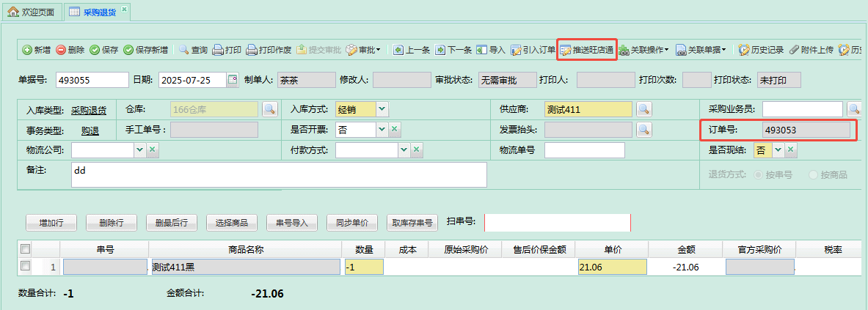Click the 删除 delete icon in toolbar
The height and width of the screenshot is (310, 868).
(61, 50)
